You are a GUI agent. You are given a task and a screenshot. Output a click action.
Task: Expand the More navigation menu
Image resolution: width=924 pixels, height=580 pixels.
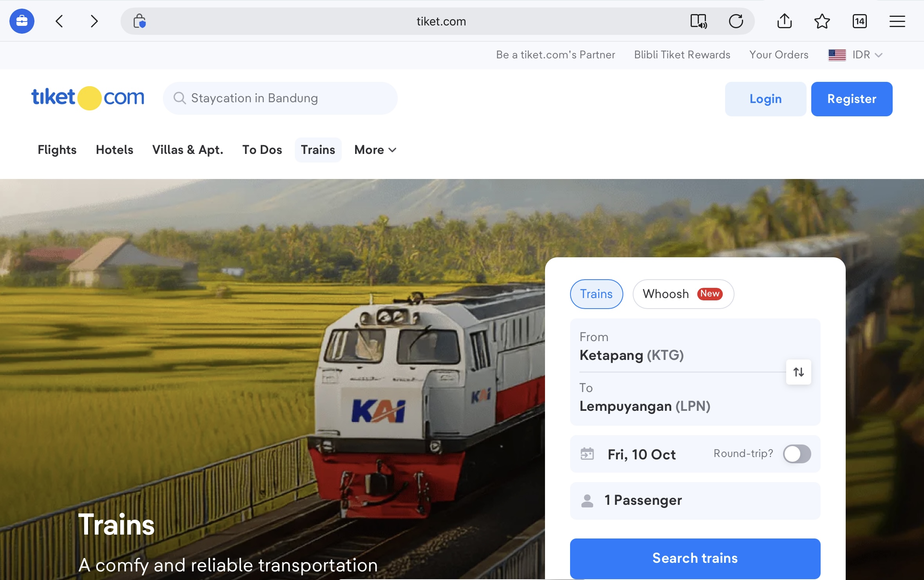coord(375,150)
